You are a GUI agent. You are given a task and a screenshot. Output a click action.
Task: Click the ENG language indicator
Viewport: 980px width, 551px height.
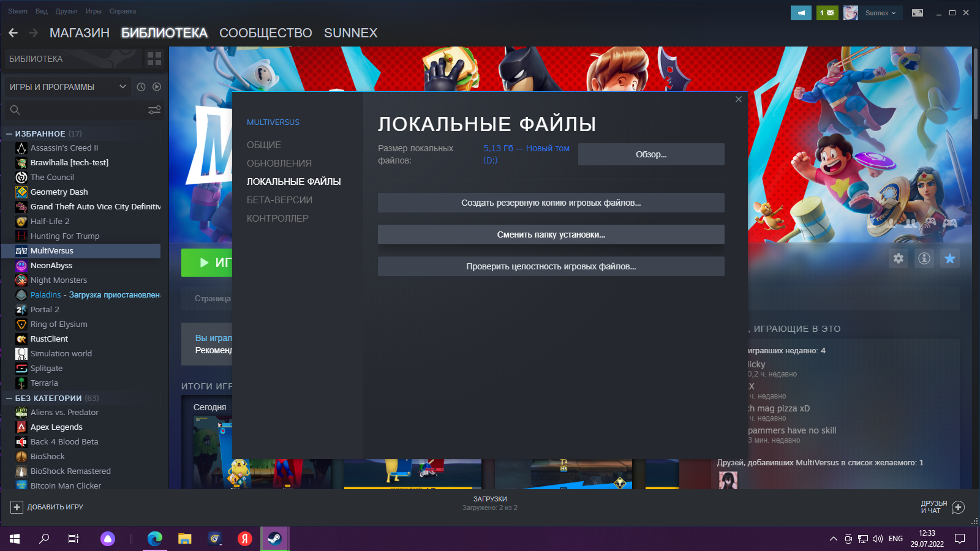(x=895, y=539)
